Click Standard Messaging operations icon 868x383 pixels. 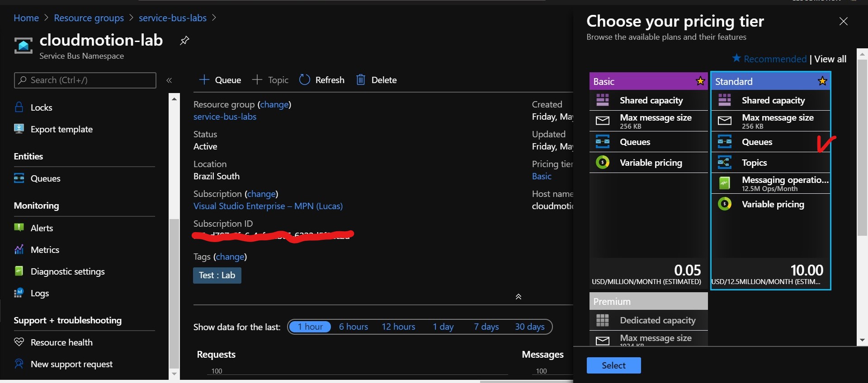pos(725,183)
